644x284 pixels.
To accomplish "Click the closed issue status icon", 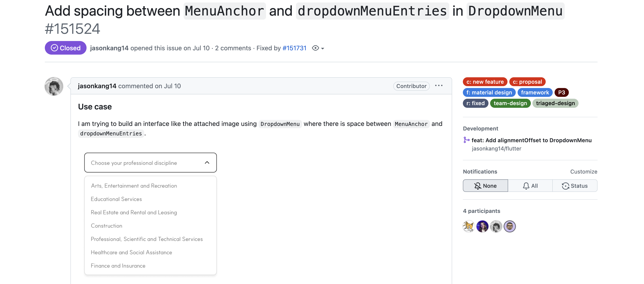I will pyautogui.click(x=54, y=48).
